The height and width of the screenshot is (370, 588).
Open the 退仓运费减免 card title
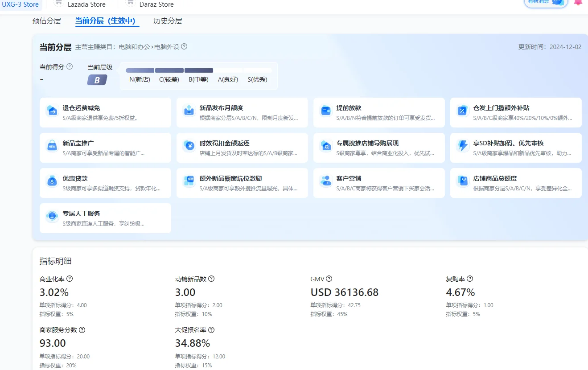pyautogui.click(x=81, y=108)
